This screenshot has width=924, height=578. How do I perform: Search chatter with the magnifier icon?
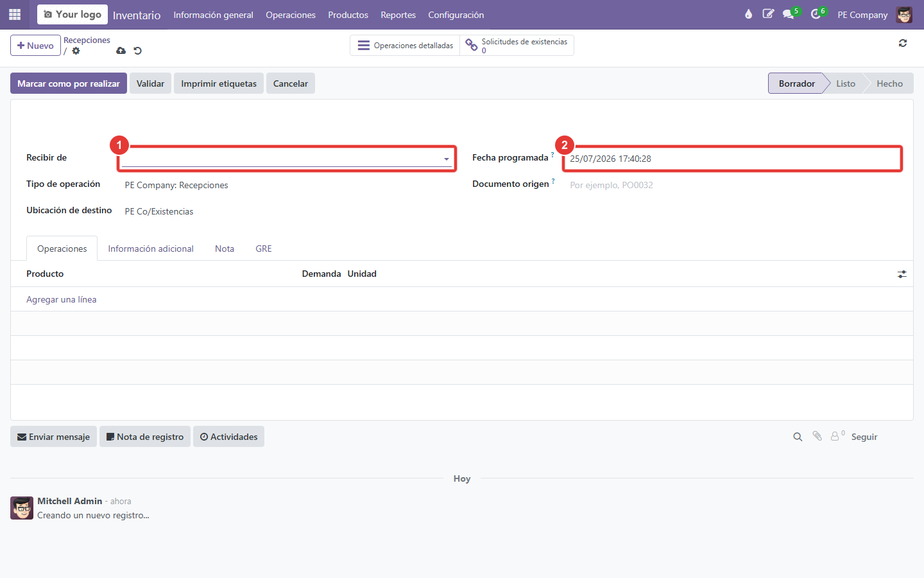coord(798,437)
